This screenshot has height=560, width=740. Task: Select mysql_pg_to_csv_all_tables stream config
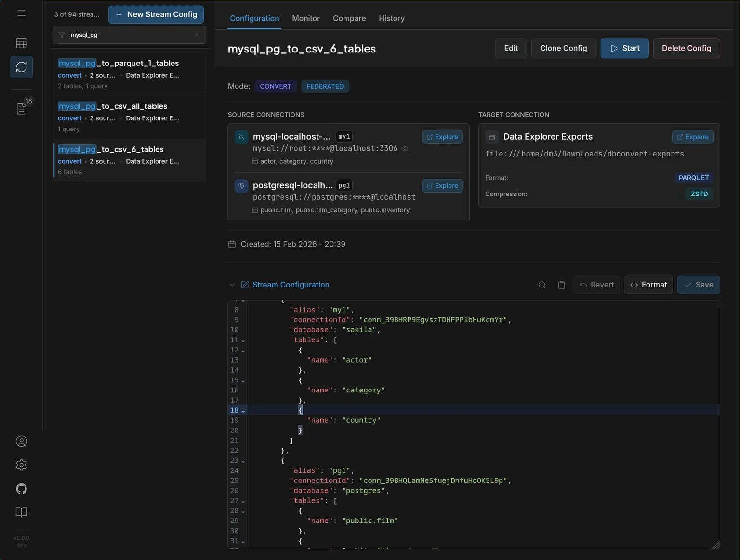[130, 117]
